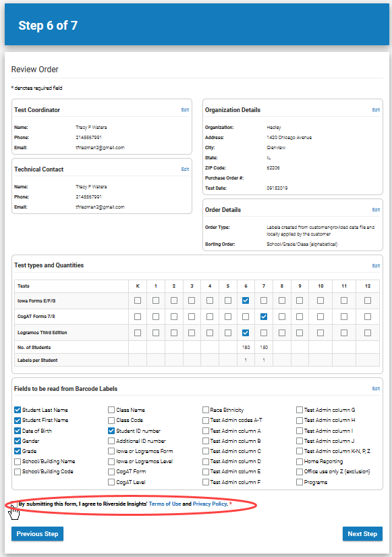392x557 pixels.
Task: Enable Home Reporting checkbox
Action: (300, 461)
